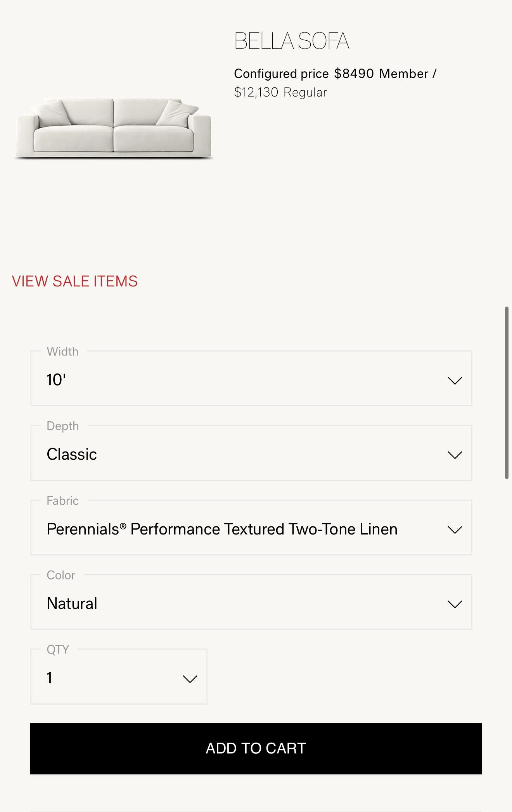Click the Fabric field label
This screenshot has width=512, height=812.
tap(62, 501)
